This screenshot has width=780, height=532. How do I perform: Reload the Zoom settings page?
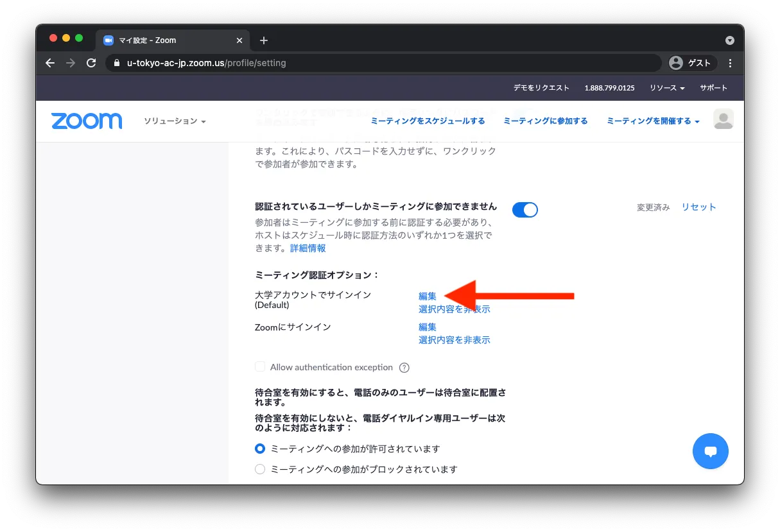pyautogui.click(x=91, y=63)
